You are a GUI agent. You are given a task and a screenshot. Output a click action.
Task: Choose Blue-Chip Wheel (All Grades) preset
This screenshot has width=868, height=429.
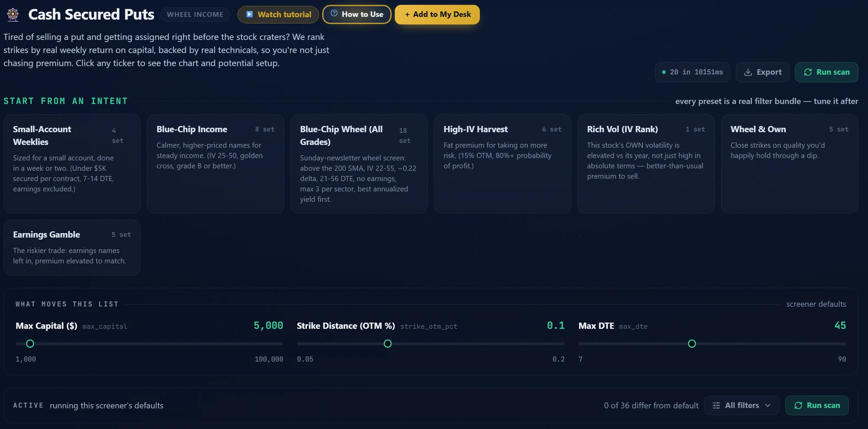[x=359, y=164]
